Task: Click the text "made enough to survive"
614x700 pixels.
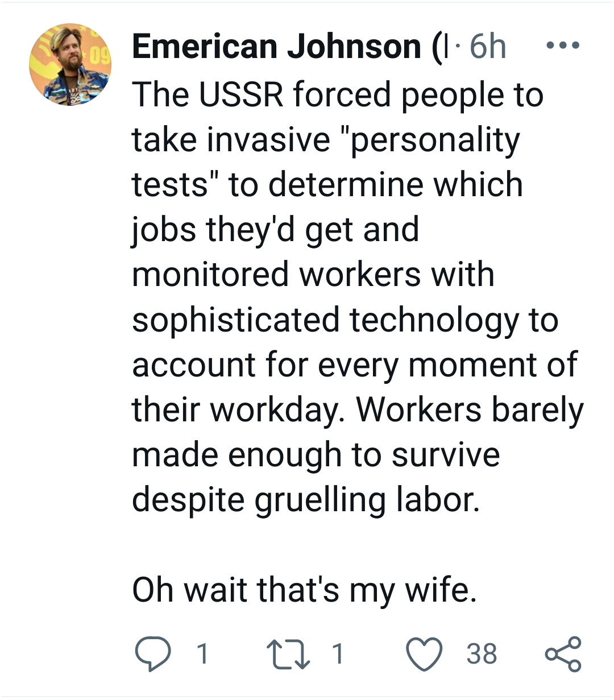Action: coord(316,455)
